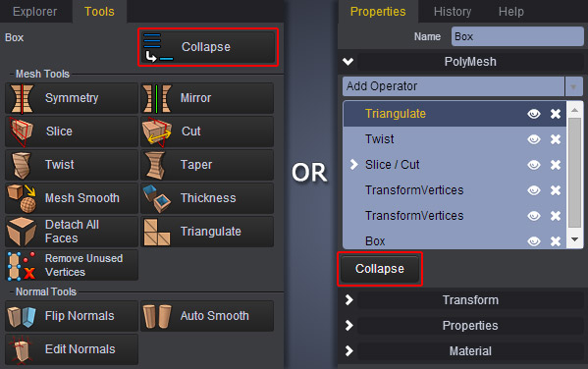Choose the Twist mesh tool icon
Viewport: 588px width, 369px height.
click(x=22, y=165)
